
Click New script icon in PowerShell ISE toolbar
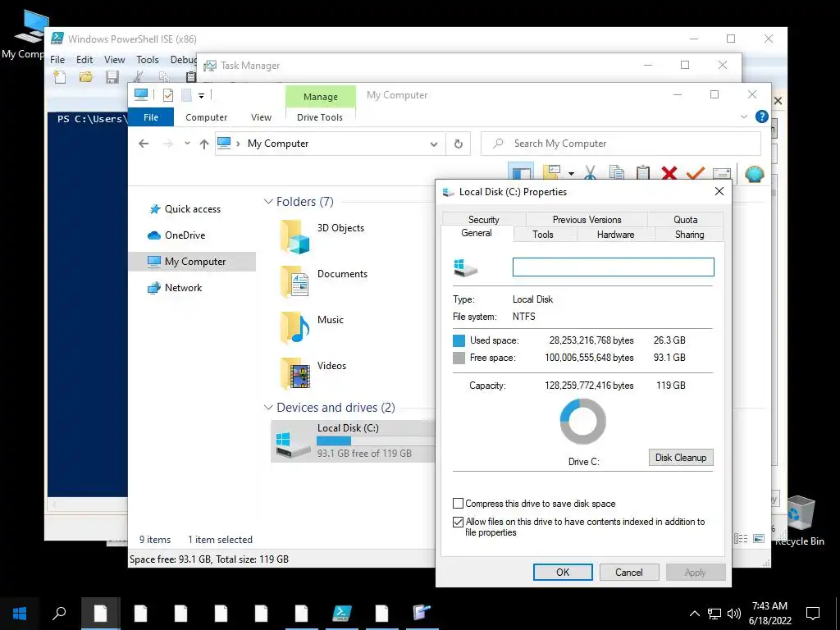tap(60, 77)
